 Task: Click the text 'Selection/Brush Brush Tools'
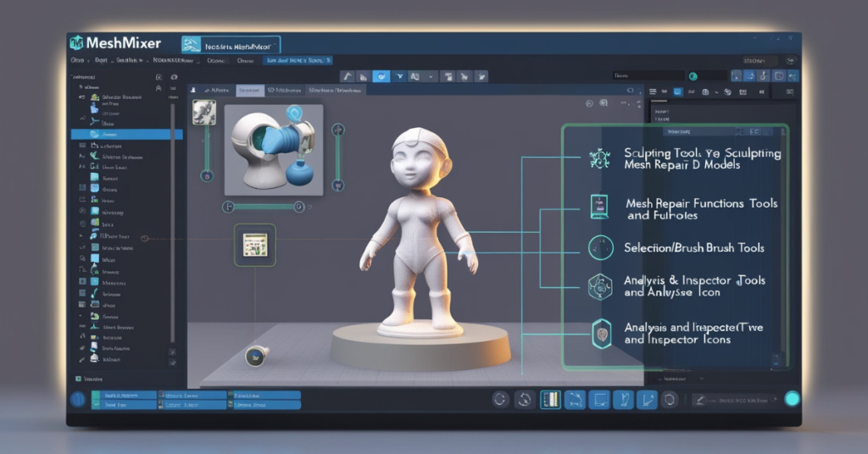pyautogui.click(x=694, y=247)
